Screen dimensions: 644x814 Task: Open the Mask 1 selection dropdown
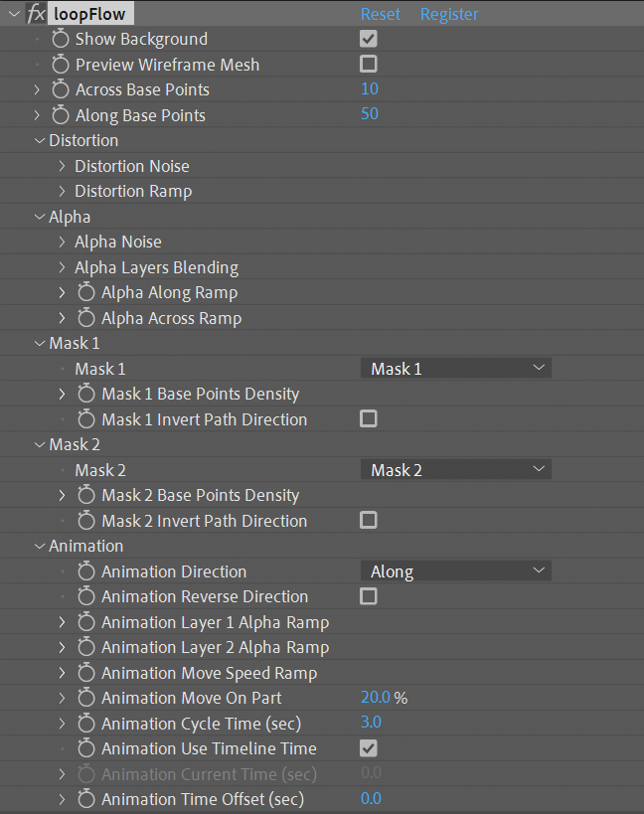455,368
